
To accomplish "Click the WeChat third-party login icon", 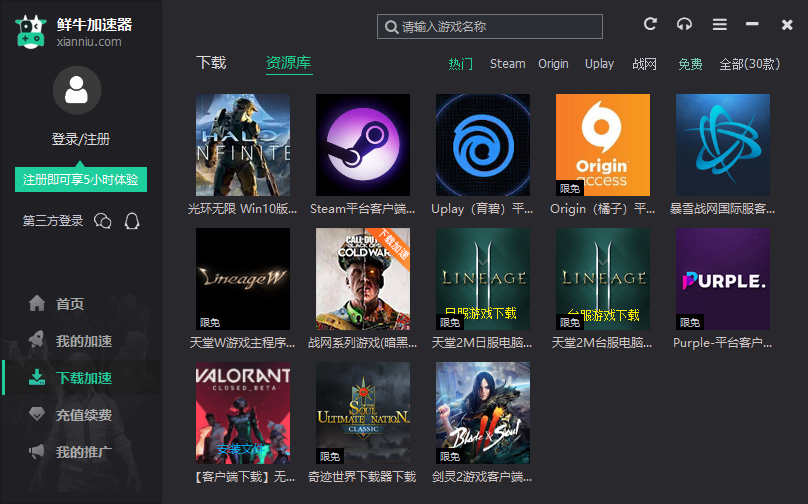I will point(102,221).
